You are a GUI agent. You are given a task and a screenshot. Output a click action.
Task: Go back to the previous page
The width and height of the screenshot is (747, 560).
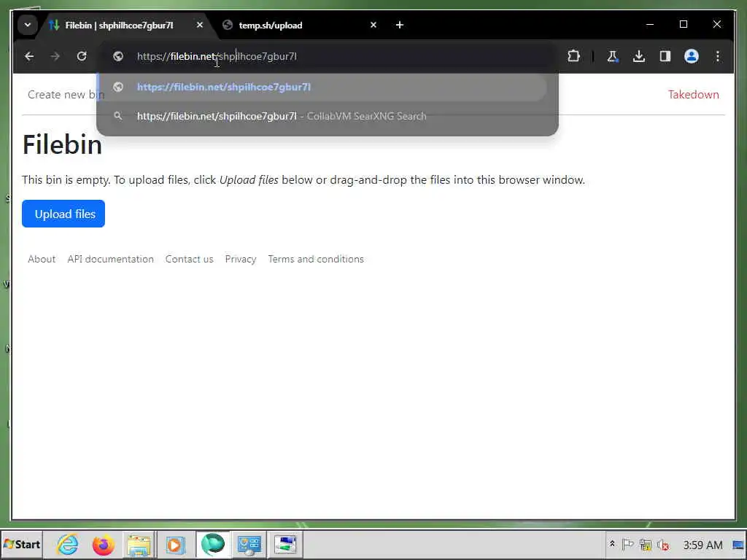click(x=29, y=56)
